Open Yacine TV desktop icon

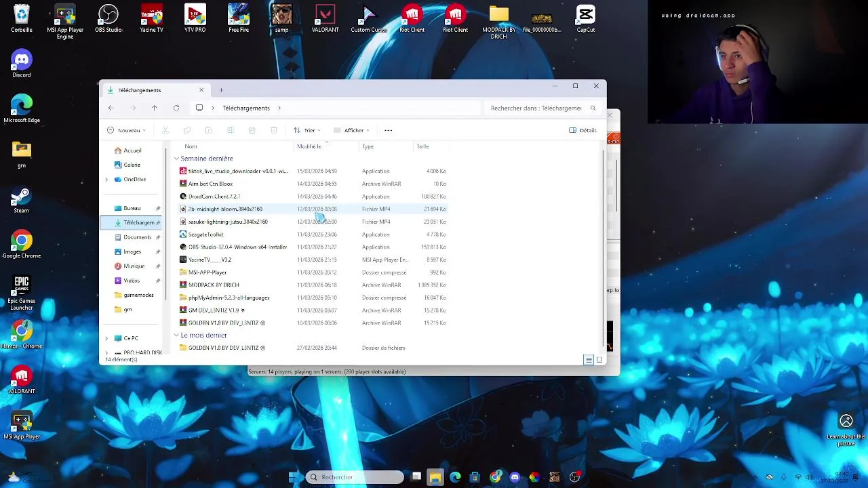click(x=151, y=18)
